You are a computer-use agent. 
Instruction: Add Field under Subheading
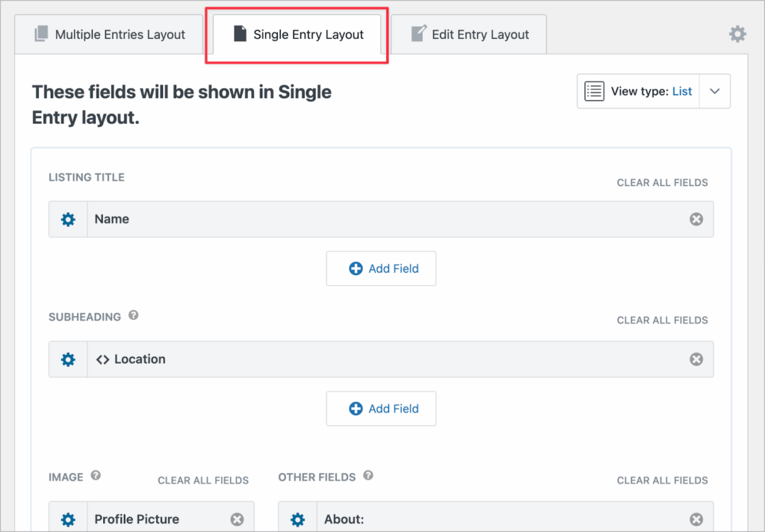pos(381,409)
